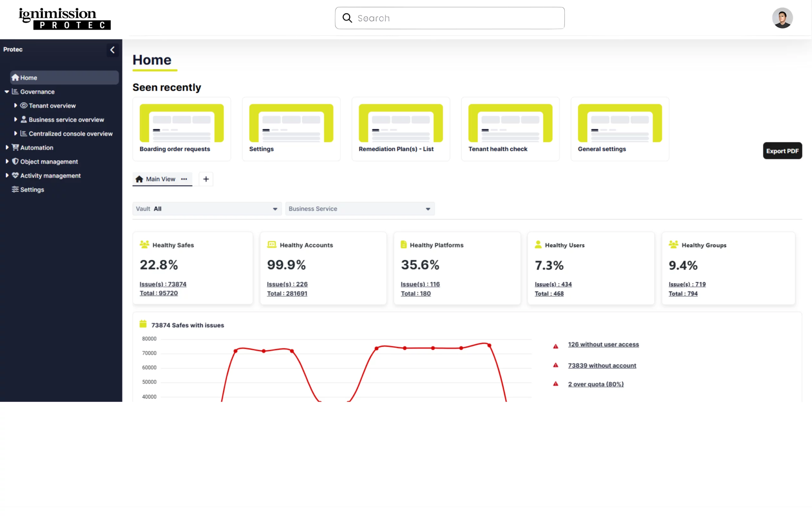Collapse the Protec sidebar with chevron

coord(112,50)
